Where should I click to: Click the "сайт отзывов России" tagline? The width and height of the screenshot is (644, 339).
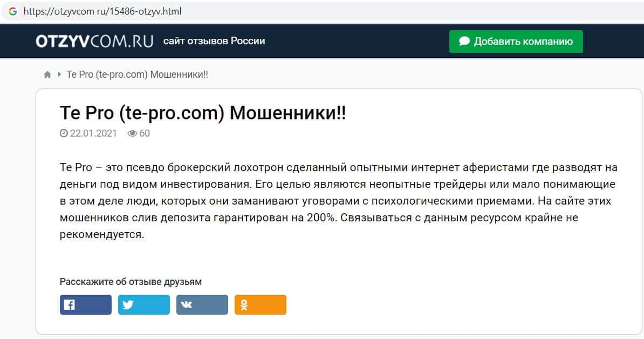[x=214, y=41]
